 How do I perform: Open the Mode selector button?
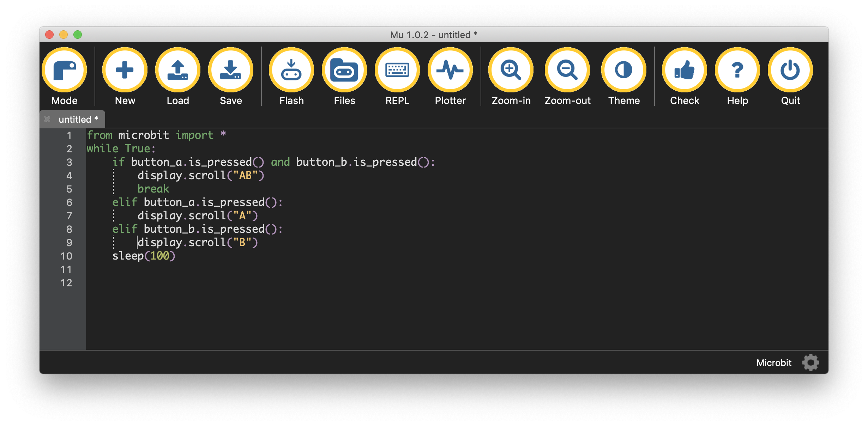64,70
